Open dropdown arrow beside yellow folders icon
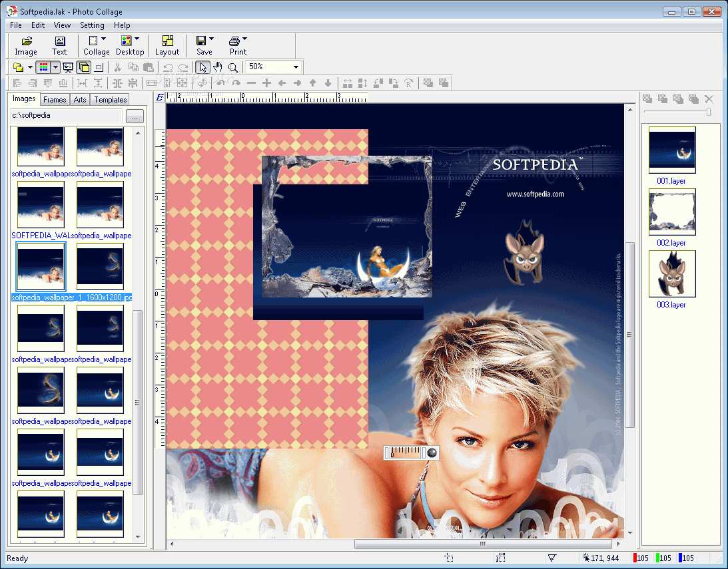 tap(30, 67)
